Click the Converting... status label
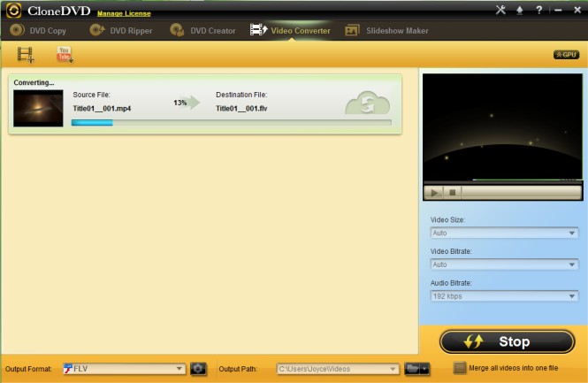The image size is (588, 383). click(x=34, y=82)
